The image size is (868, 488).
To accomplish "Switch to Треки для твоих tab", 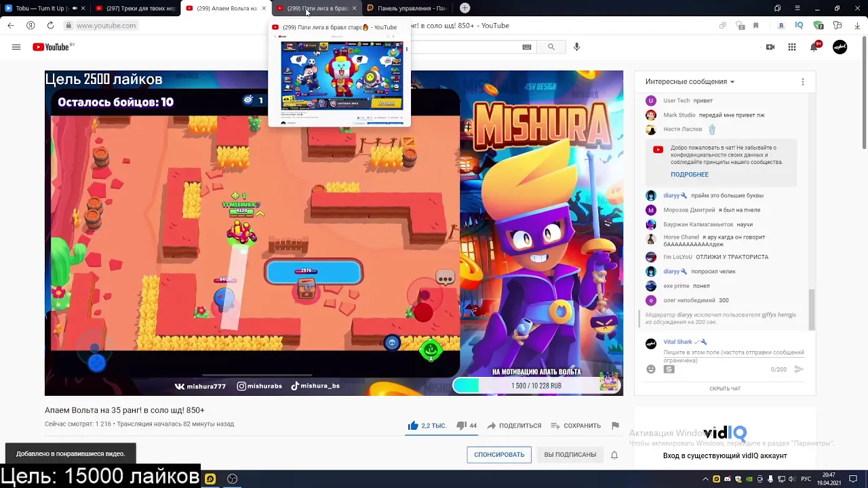I will (135, 8).
